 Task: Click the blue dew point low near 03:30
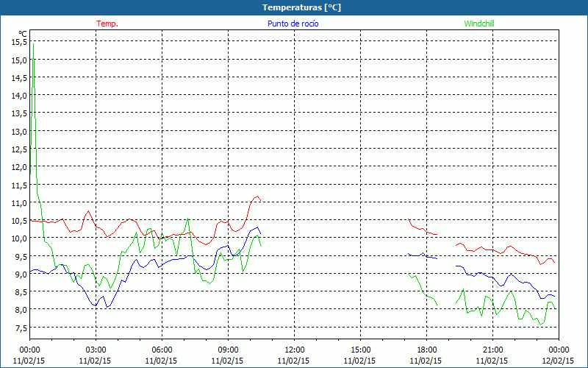(x=107, y=307)
